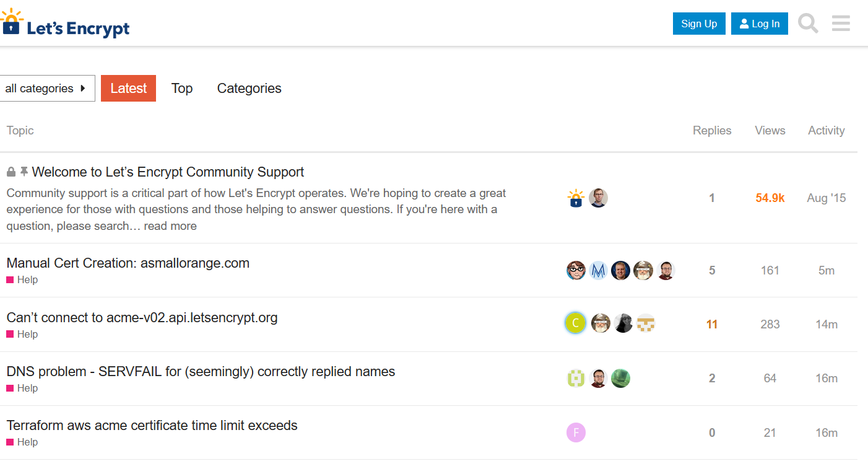Click the Let's Encrypt logo
This screenshot has height=461, width=868.
coord(66,24)
